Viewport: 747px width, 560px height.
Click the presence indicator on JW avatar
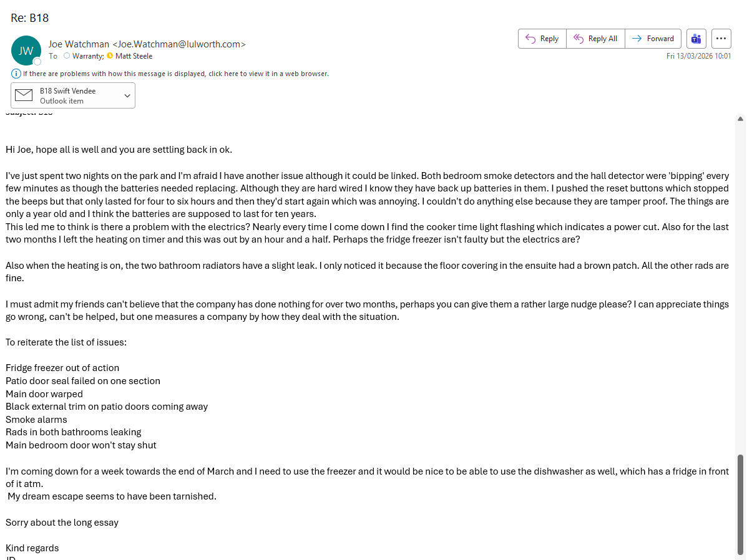(x=37, y=62)
